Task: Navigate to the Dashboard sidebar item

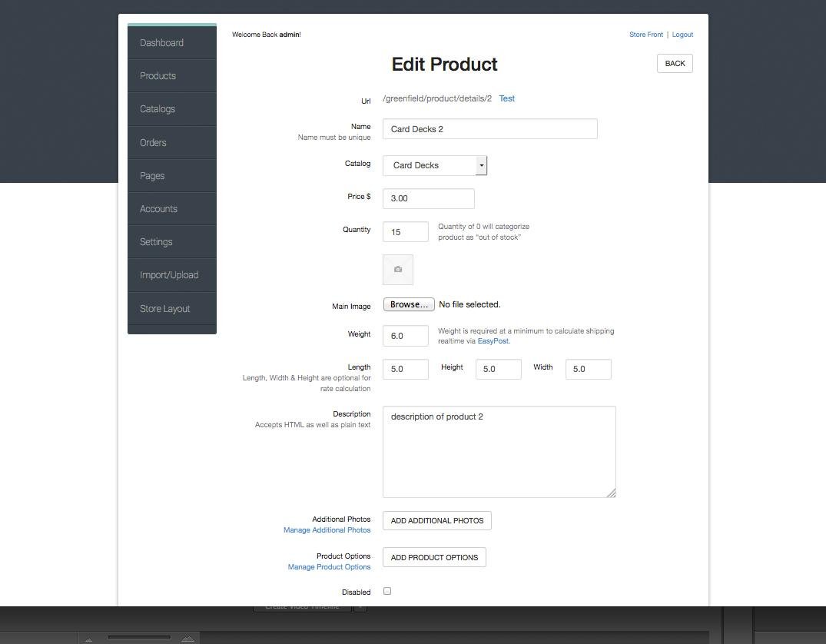Action: point(162,42)
